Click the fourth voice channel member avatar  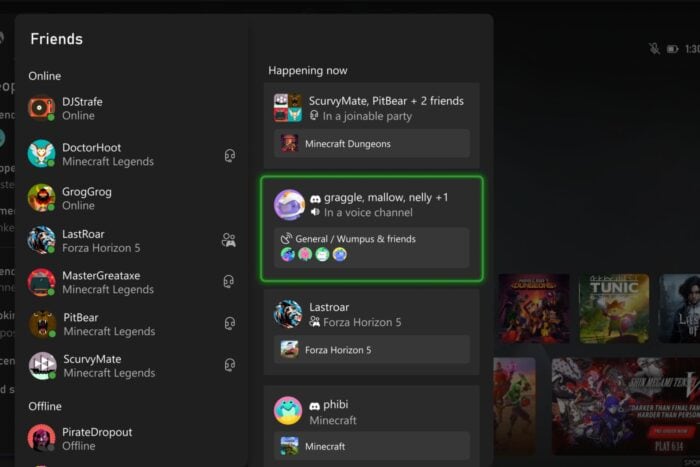[x=340, y=254]
